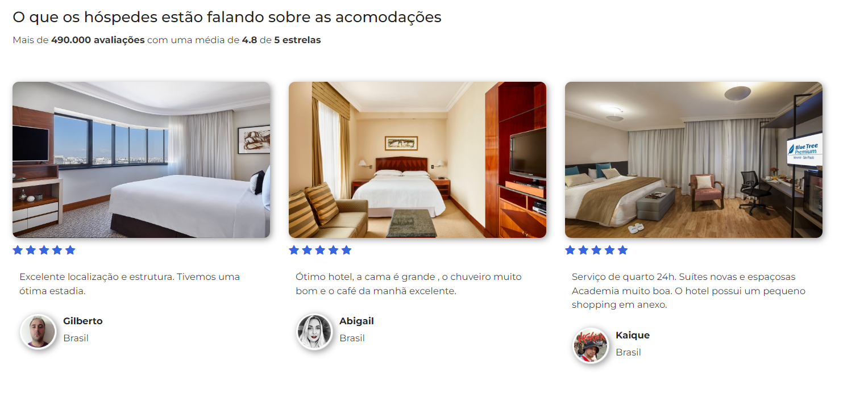Click the first star in Abigail's review rating
This screenshot has height=406, width=868.
(294, 250)
